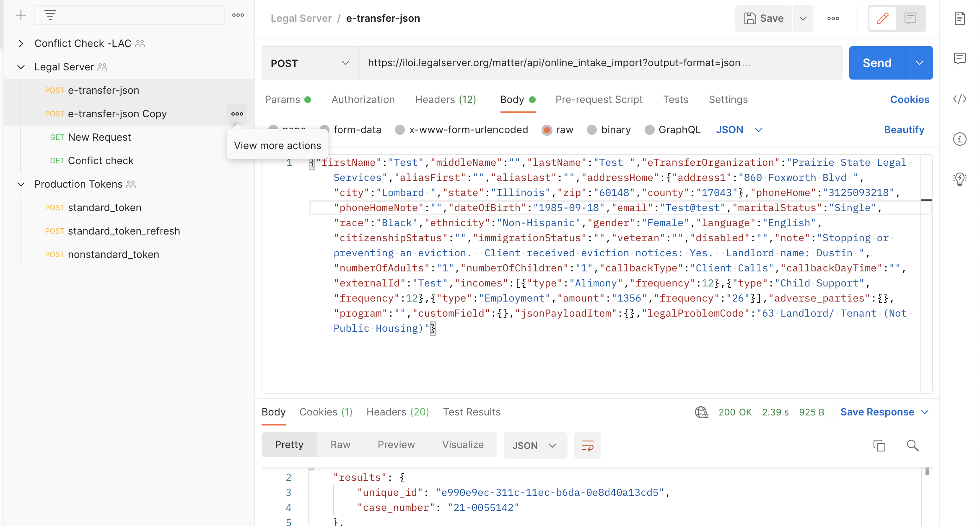This screenshot has height=526, width=980.
Task: Switch response view to Preview
Action: 396,445
